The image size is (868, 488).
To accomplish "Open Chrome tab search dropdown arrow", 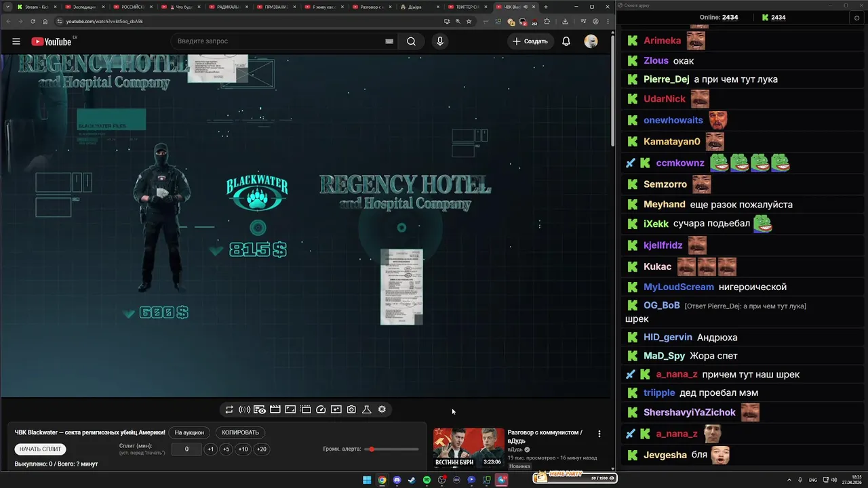I will point(7,7).
